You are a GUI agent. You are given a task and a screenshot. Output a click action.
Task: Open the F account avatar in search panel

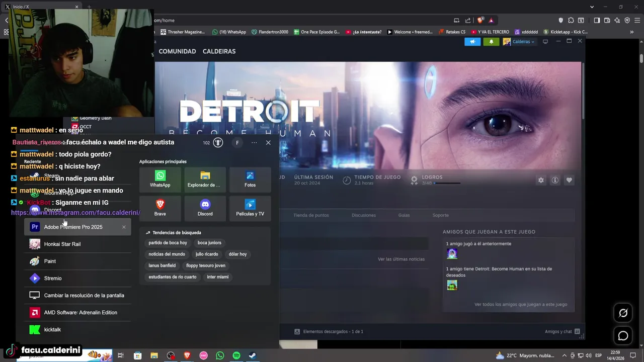[237, 143]
